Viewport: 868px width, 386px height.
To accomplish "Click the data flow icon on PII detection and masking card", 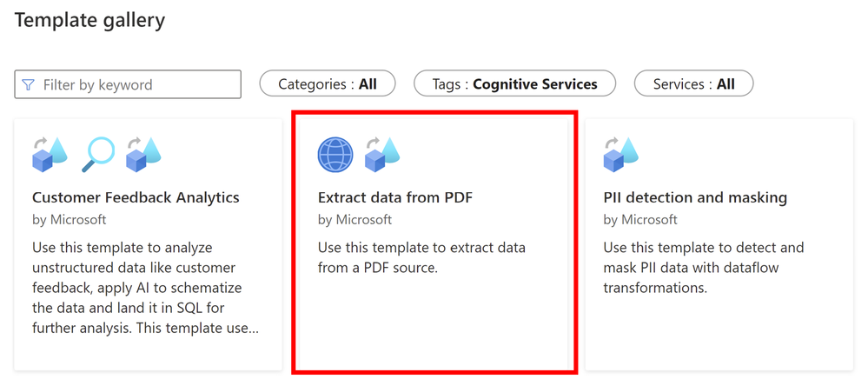I will tap(621, 155).
